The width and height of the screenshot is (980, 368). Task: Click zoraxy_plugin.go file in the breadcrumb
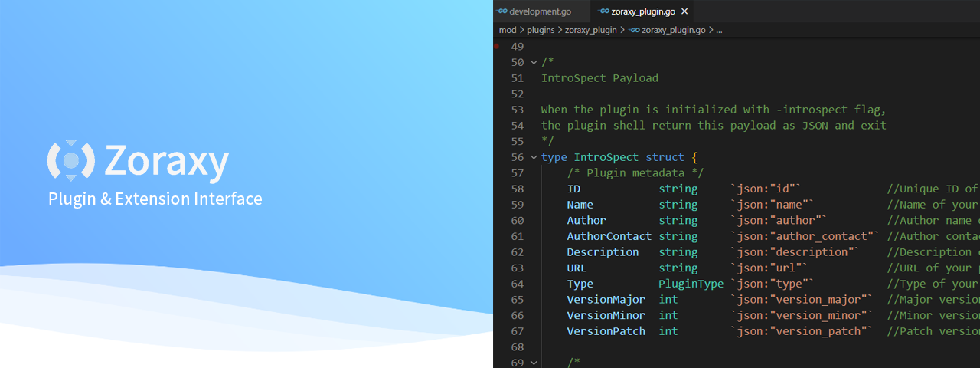[673, 30]
